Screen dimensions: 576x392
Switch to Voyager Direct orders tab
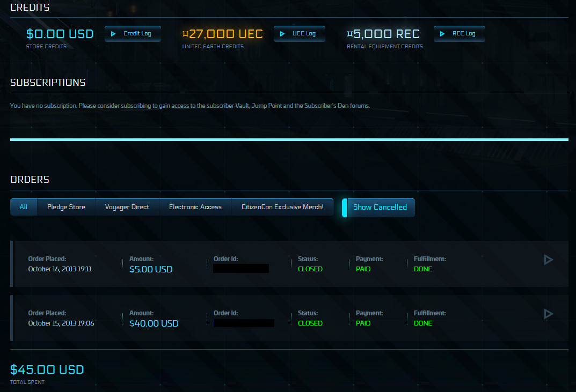click(x=127, y=207)
